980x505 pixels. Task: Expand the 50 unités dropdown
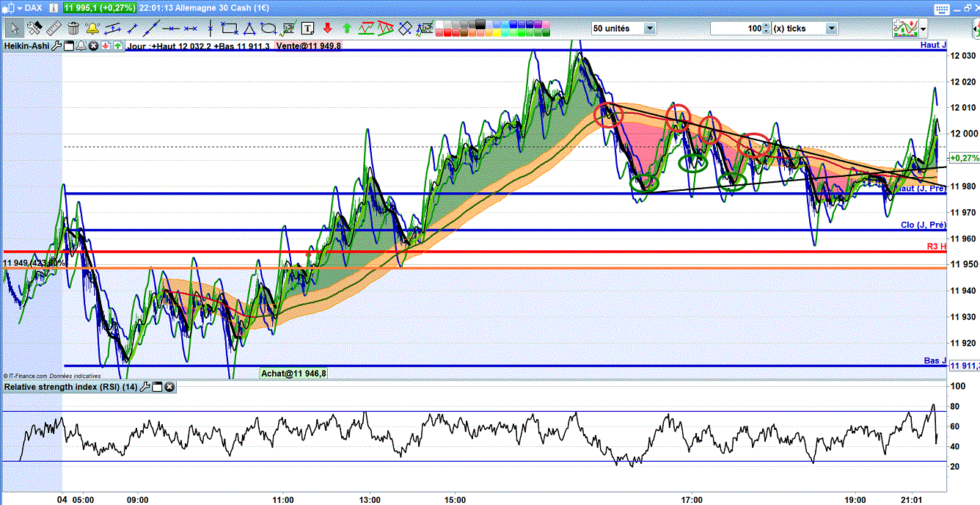pos(649,29)
